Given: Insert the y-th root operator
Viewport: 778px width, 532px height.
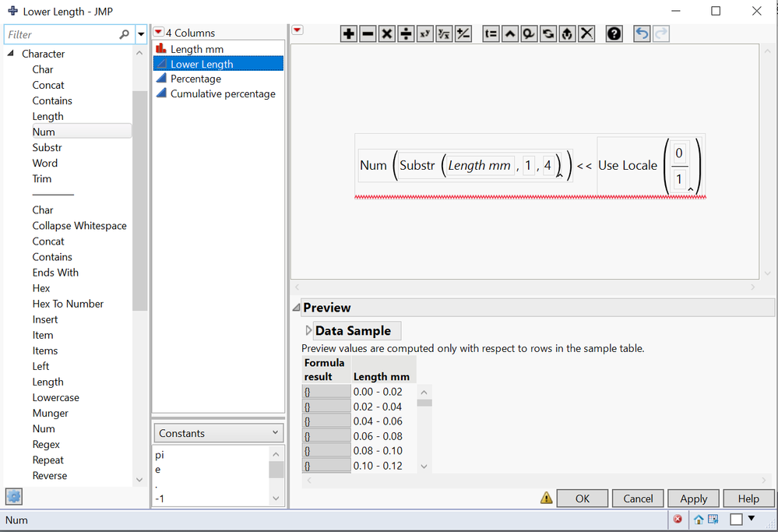Looking at the screenshot, I should [444, 33].
